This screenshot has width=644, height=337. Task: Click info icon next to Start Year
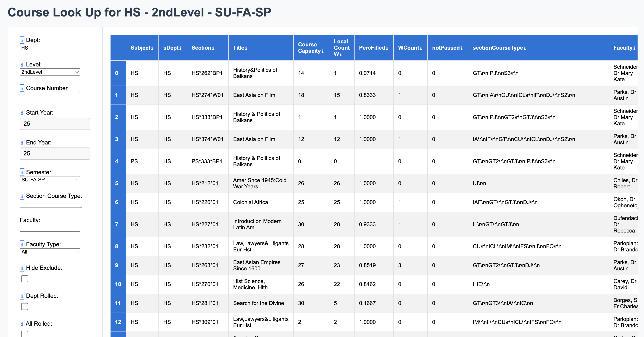22,112
